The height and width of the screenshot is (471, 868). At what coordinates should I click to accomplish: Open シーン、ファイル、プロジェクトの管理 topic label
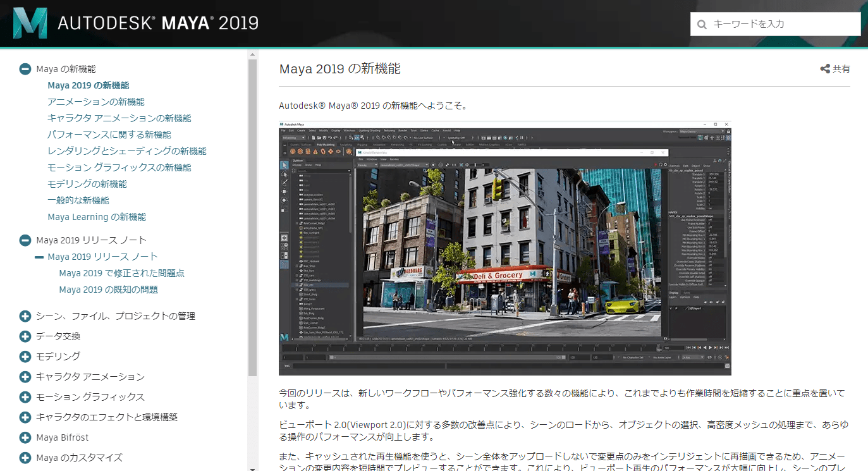tap(116, 316)
